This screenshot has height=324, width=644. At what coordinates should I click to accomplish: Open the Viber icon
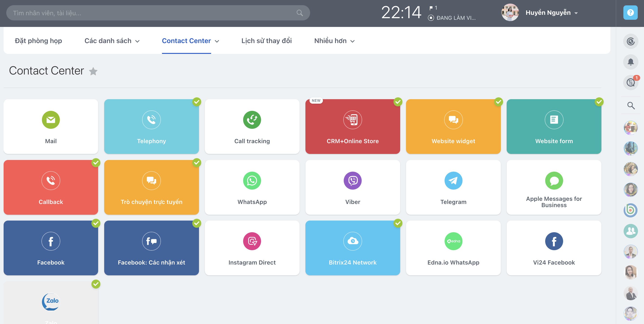click(x=352, y=181)
